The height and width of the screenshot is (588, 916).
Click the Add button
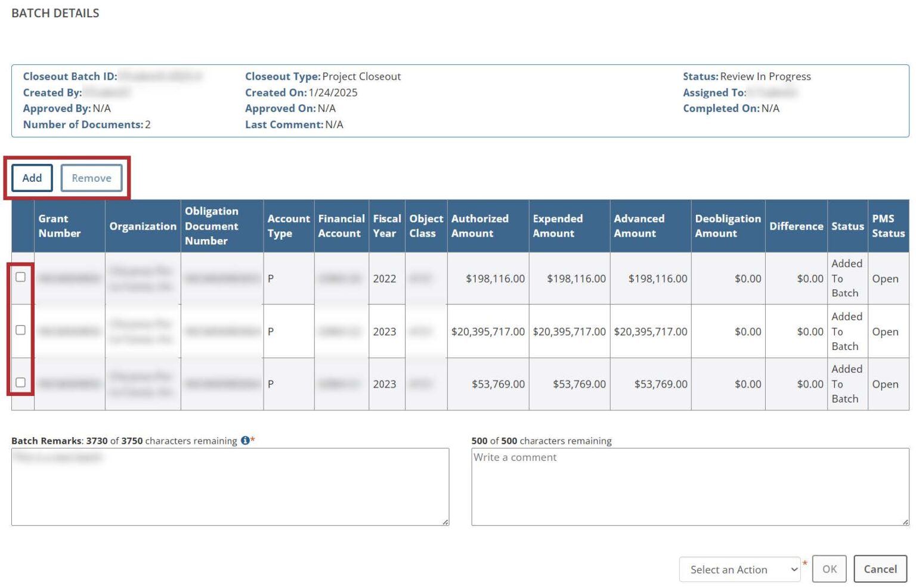tap(32, 178)
